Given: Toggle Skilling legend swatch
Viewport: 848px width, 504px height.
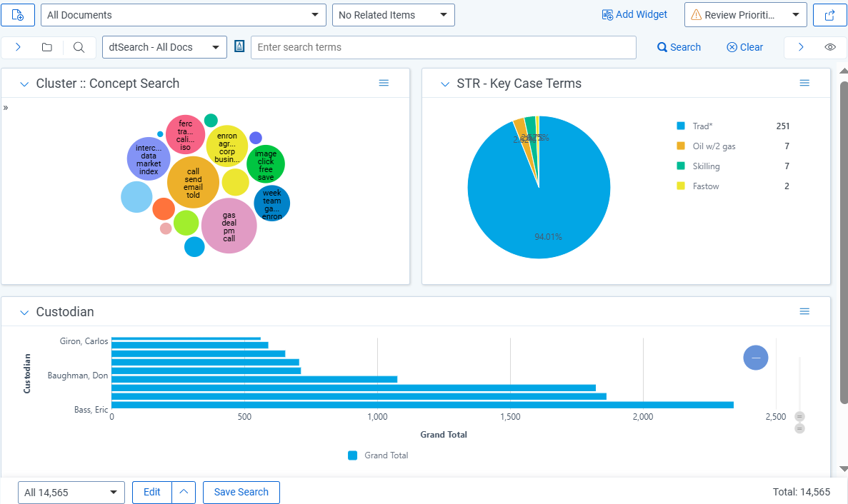Looking at the screenshot, I should coord(681,166).
